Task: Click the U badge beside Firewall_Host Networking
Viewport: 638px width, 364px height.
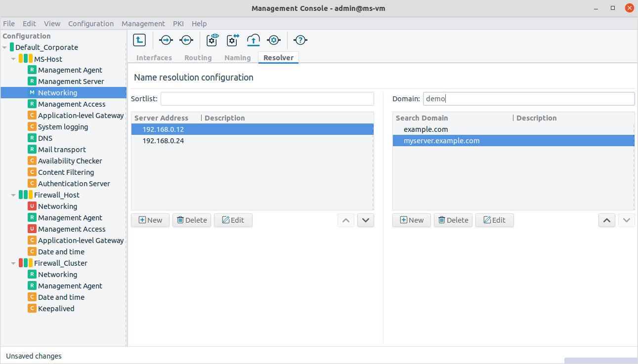Action: click(32, 206)
